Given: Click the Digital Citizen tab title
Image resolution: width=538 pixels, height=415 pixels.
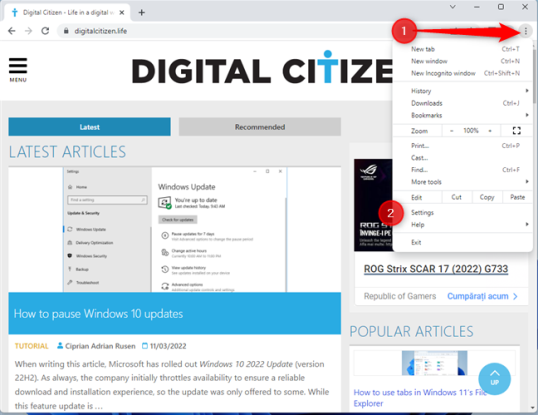Looking at the screenshot, I should coord(69,13).
